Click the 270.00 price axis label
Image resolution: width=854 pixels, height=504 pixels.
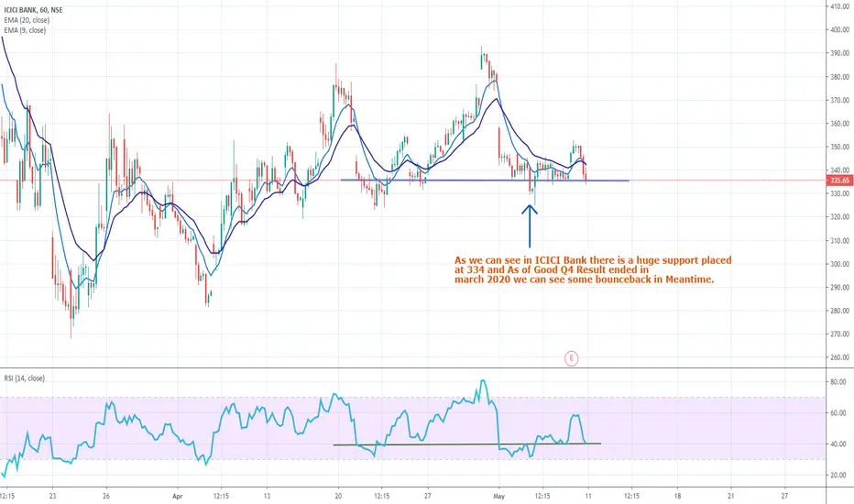pos(839,334)
